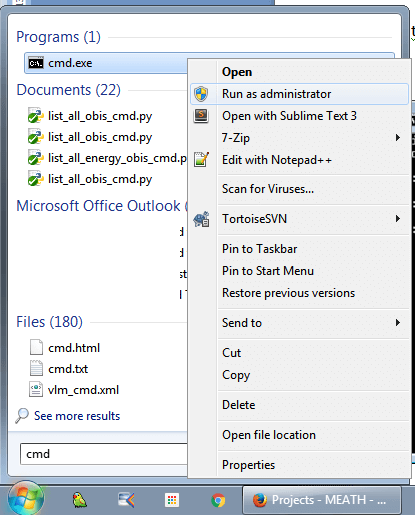Open the cmd.html file name
Viewport: 415px width, 515px height.
[x=74, y=348]
